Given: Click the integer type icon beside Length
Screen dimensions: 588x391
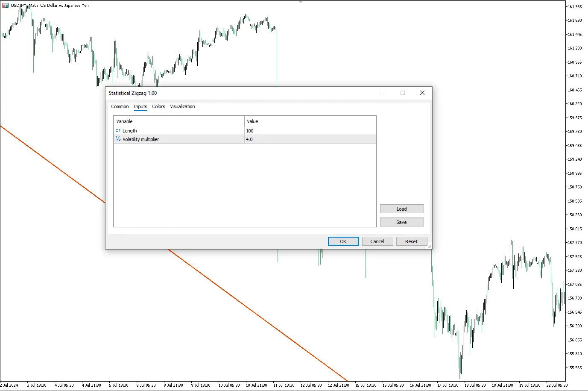Looking at the screenshot, I should coord(118,131).
